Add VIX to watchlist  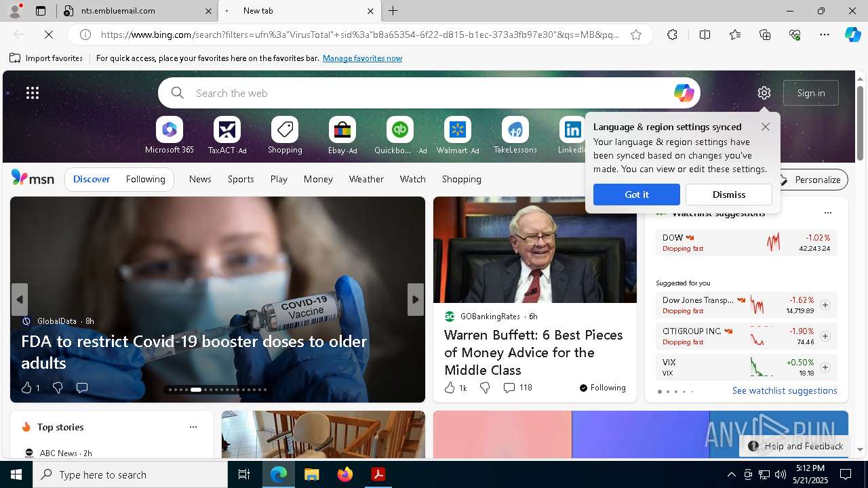pyautogui.click(x=825, y=367)
